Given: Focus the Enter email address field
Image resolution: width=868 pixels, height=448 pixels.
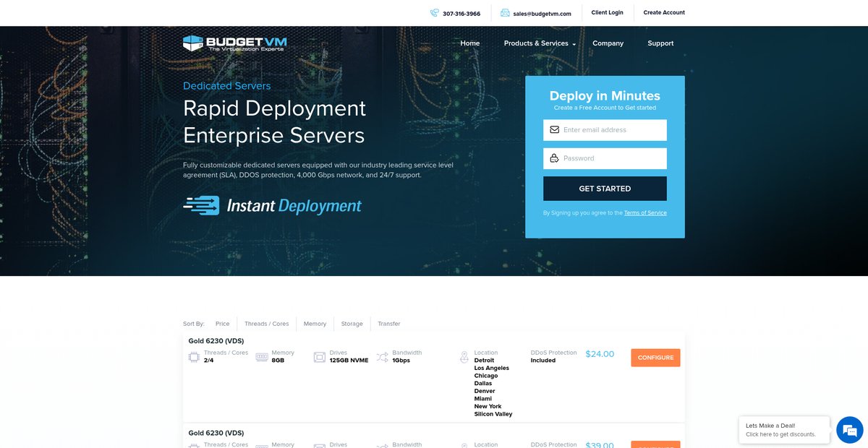Looking at the screenshot, I should [x=605, y=130].
